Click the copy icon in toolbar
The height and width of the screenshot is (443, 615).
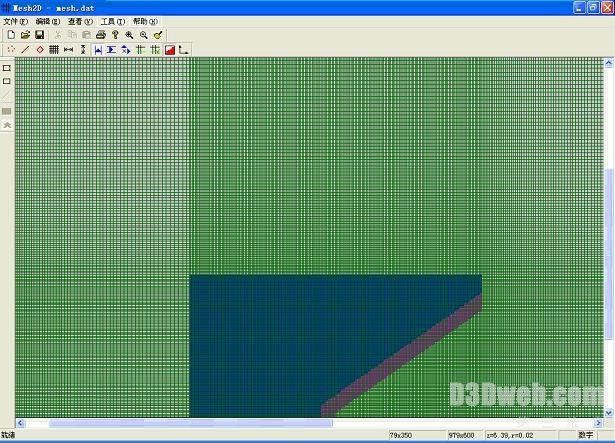(x=72, y=35)
